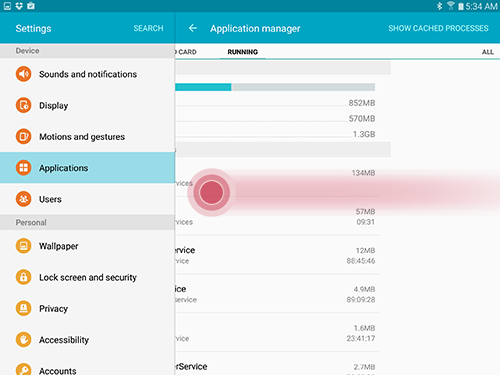The height and width of the screenshot is (375, 500).
Task: Open the service using 2.7MB
Action: tap(277, 364)
